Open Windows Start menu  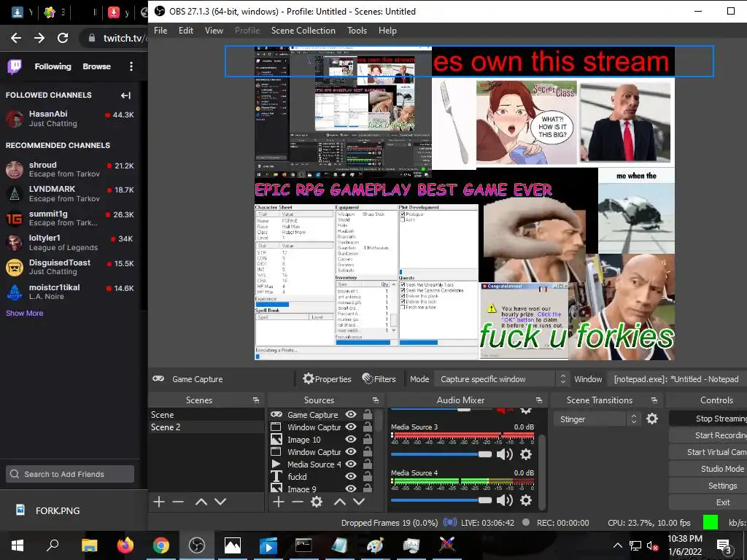coord(18,545)
